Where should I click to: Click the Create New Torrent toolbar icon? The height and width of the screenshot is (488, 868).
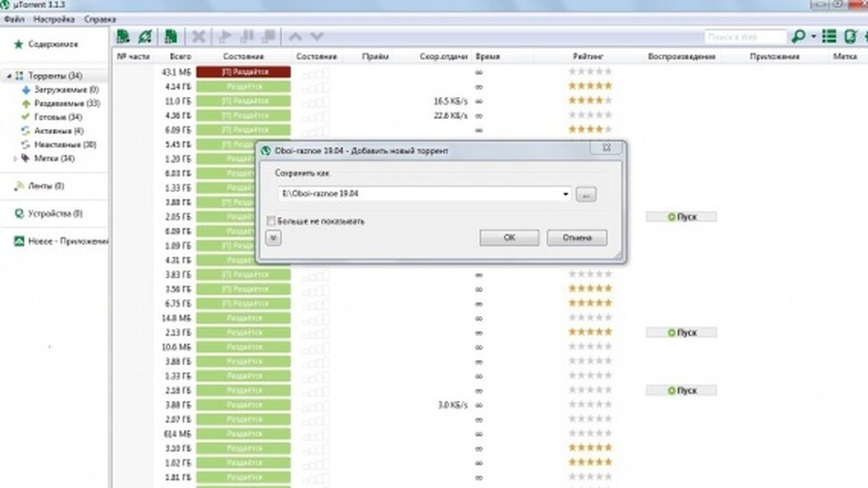pyautogui.click(x=172, y=37)
